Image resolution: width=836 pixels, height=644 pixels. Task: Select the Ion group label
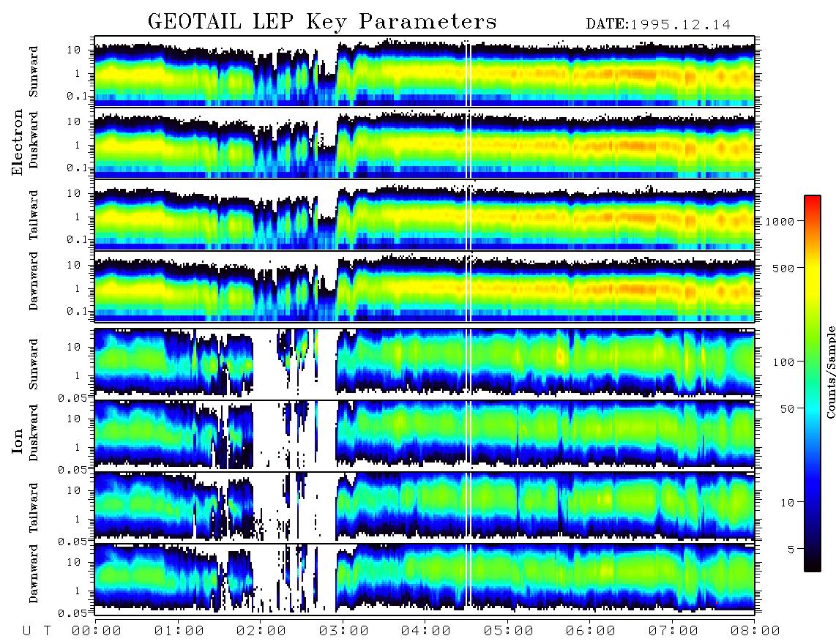[18, 441]
